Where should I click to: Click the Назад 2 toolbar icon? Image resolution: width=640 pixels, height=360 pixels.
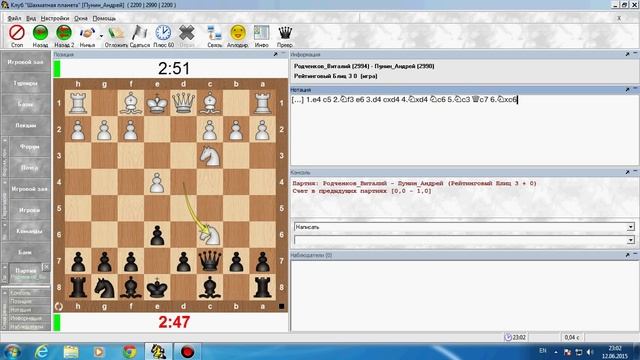click(x=64, y=33)
